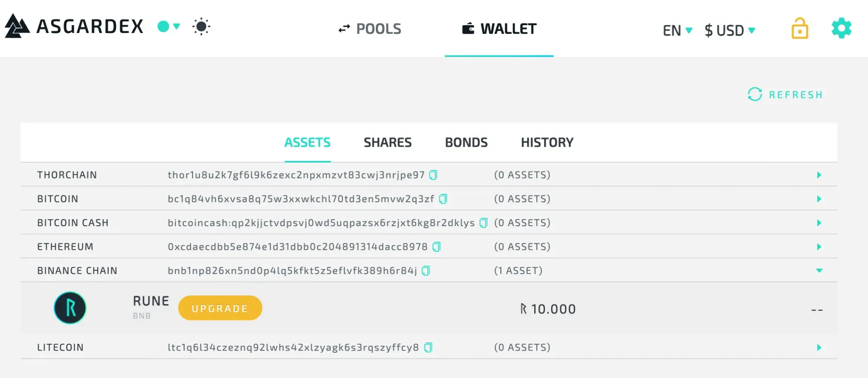Copy the Ethereum address
The width and height of the screenshot is (868, 378).
(437, 247)
